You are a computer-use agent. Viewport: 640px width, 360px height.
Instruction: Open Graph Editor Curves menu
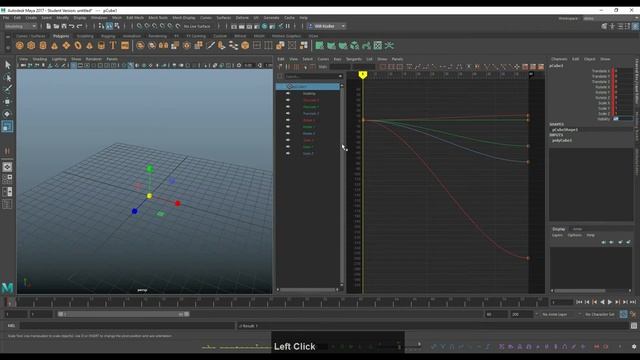point(323,59)
